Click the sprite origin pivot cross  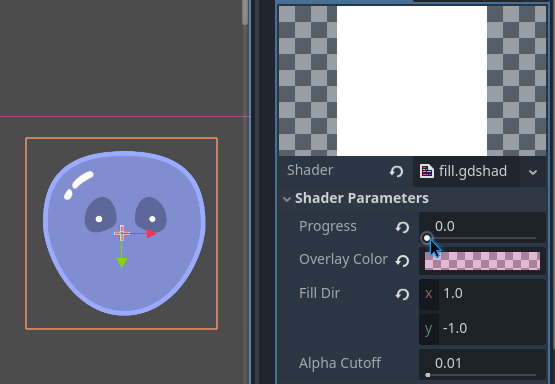pos(122,233)
